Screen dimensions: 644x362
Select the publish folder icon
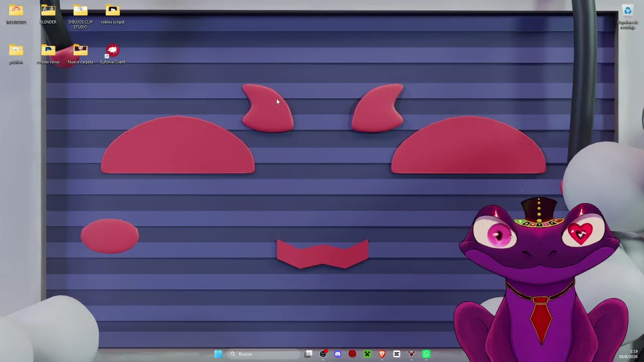[x=16, y=55]
